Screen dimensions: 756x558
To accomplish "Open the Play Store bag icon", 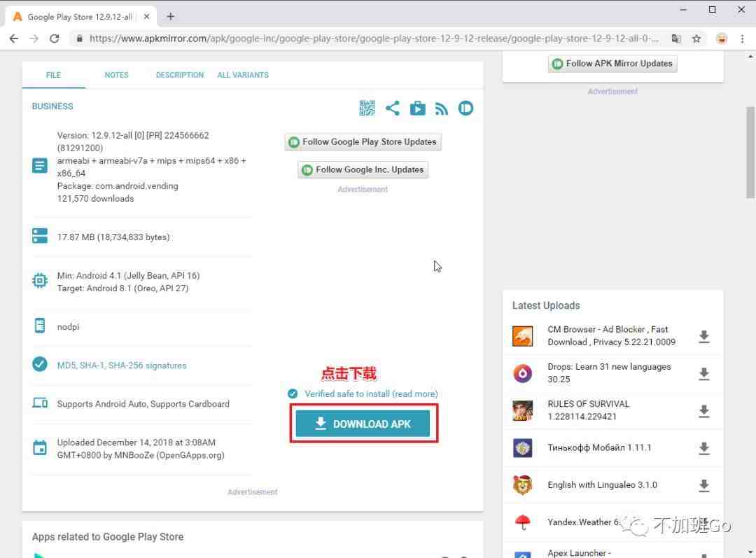I will pos(417,108).
